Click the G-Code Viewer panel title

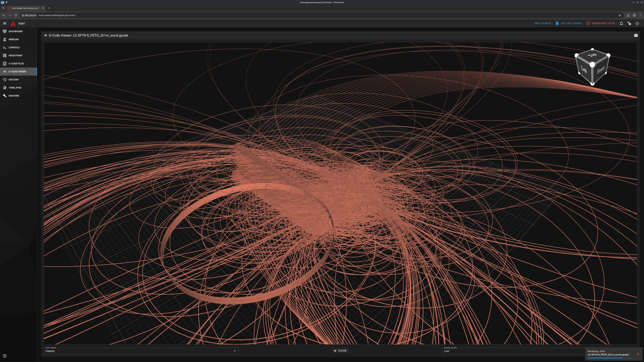tap(89, 36)
